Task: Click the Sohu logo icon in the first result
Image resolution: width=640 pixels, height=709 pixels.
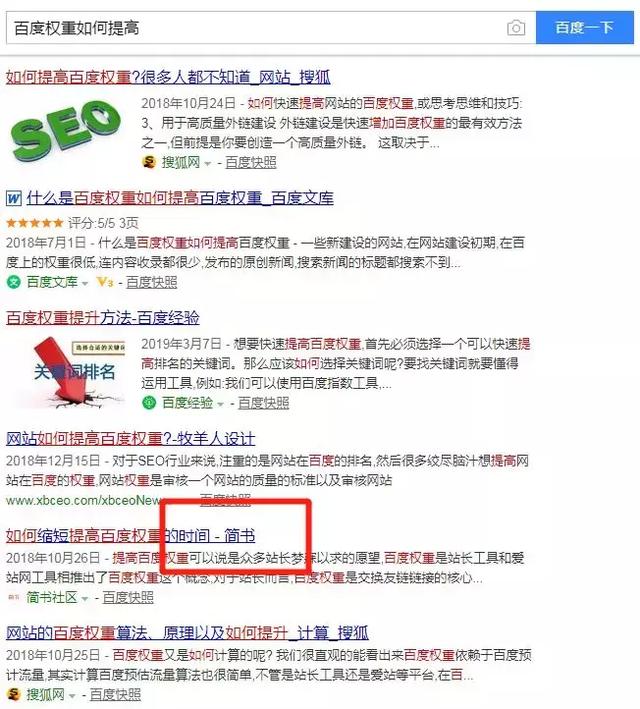Action: pos(149,162)
